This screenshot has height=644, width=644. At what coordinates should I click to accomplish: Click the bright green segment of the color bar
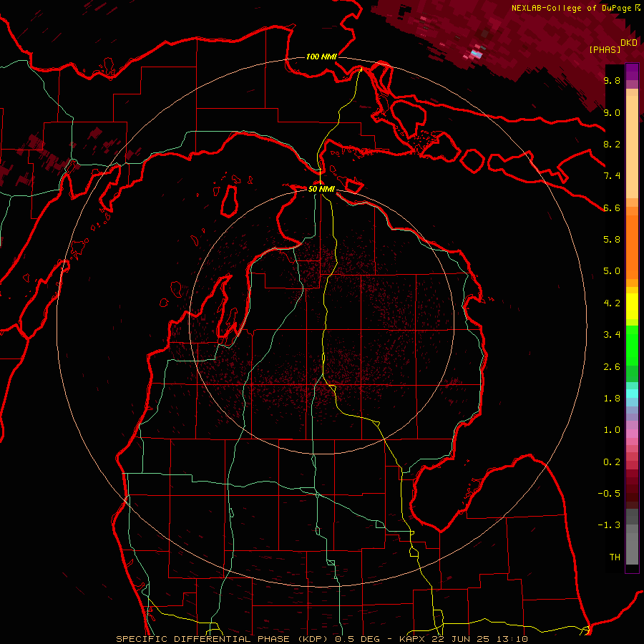(632, 346)
